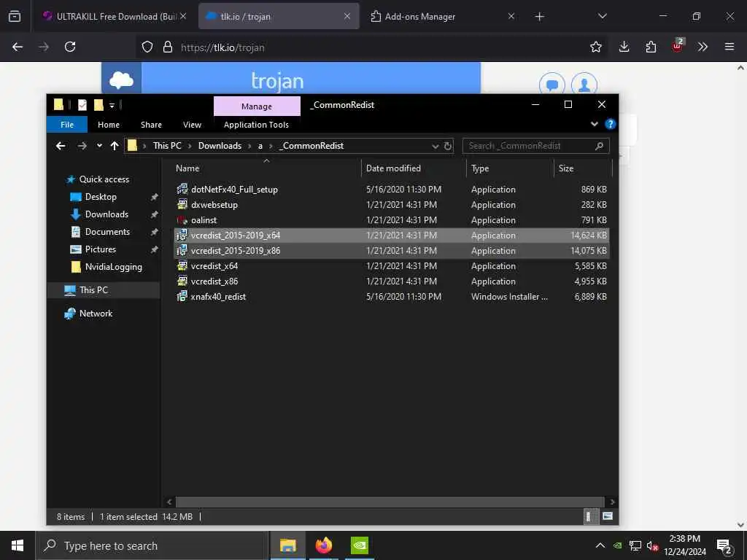Open the View ribbon tab
The image size is (747, 560).
[x=192, y=124]
